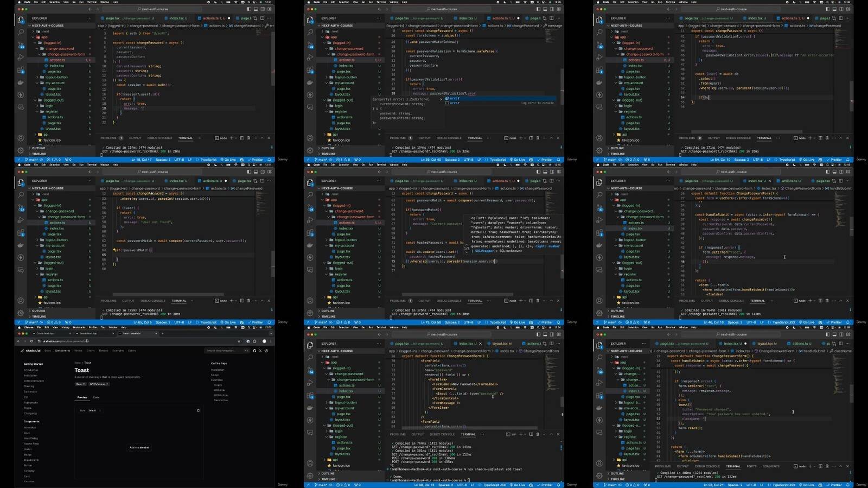868x488 pixels.
Task: Expand api folder in Ln 19, Col 17 frame
Action: click(46, 134)
